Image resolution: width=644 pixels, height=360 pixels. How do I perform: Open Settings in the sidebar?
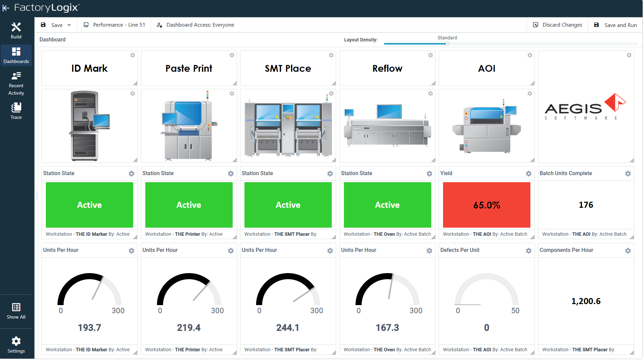click(16, 345)
